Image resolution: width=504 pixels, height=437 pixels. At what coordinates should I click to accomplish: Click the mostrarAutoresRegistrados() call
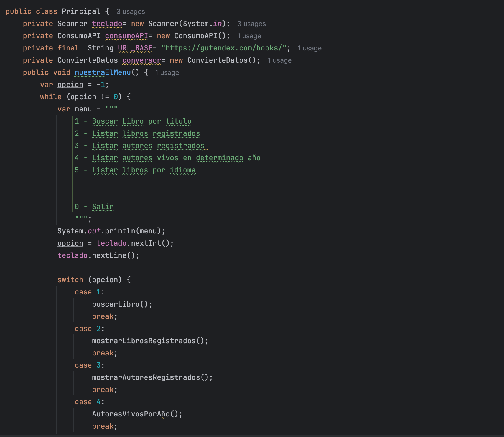point(152,377)
